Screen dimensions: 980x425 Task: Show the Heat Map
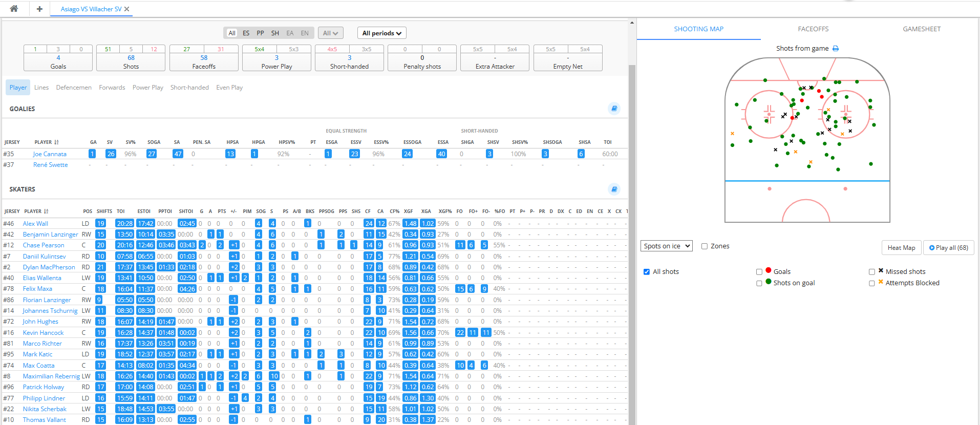[901, 248]
